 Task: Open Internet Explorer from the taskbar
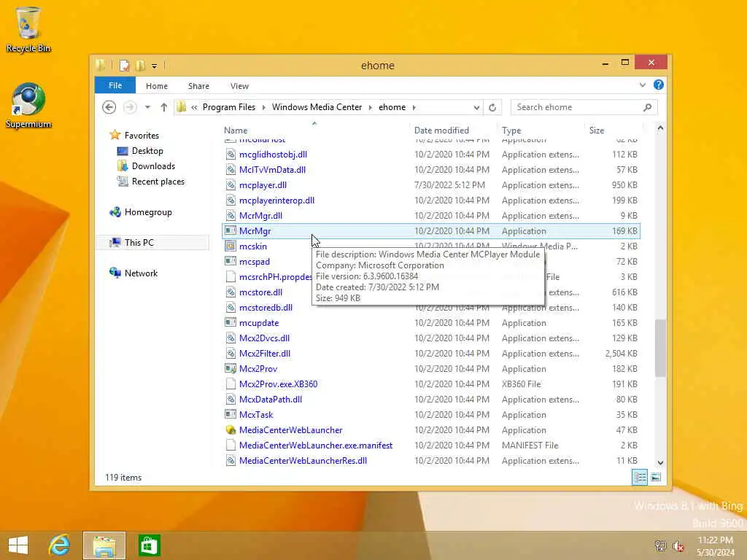[60, 545]
